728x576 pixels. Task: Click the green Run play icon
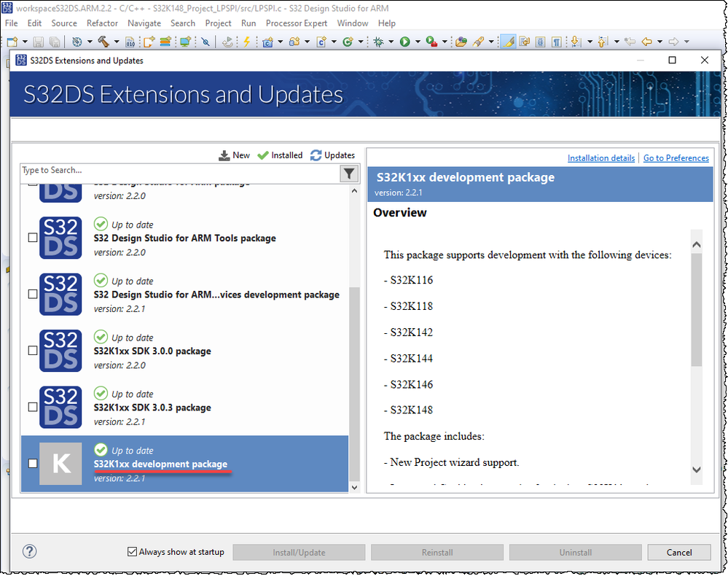pyautogui.click(x=405, y=42)
